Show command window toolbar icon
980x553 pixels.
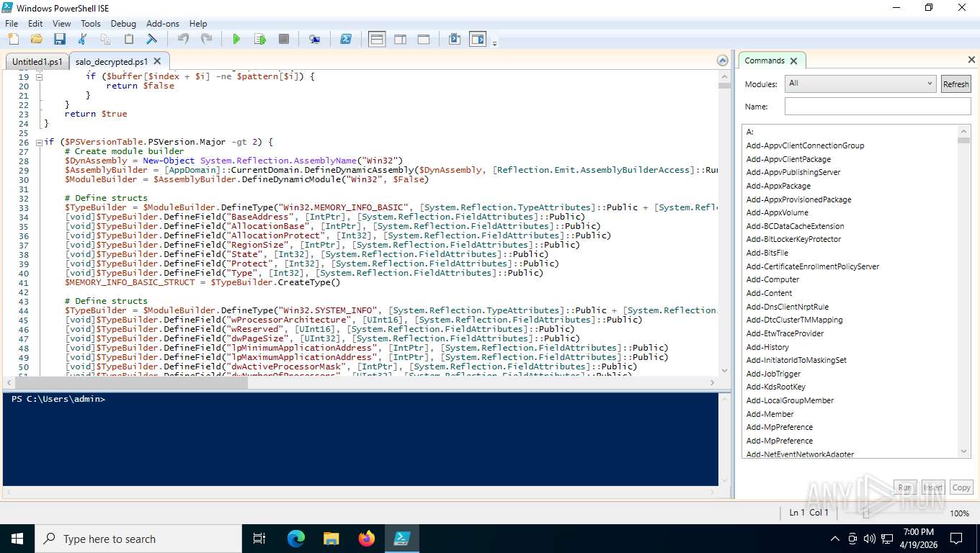coord(454,39)
